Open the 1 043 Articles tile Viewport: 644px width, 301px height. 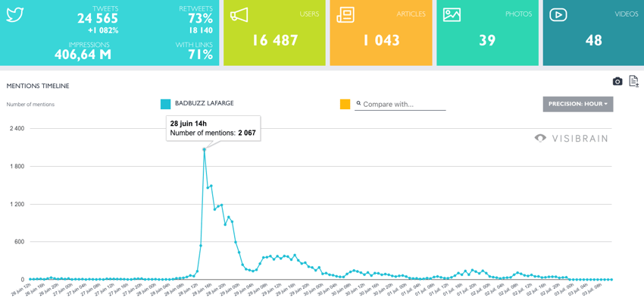(381, 33)
